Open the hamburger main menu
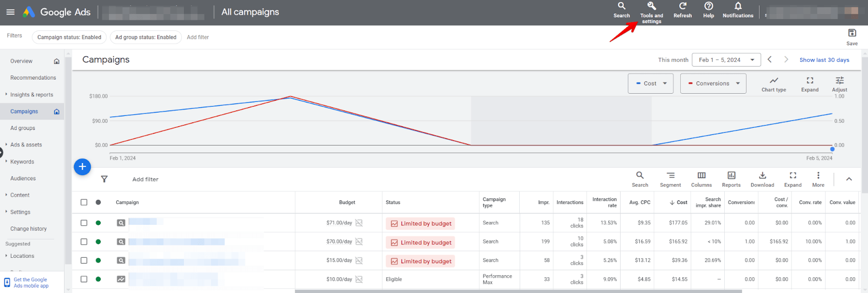The height and width of the screenshot is (293, 868). pos(10,12)
